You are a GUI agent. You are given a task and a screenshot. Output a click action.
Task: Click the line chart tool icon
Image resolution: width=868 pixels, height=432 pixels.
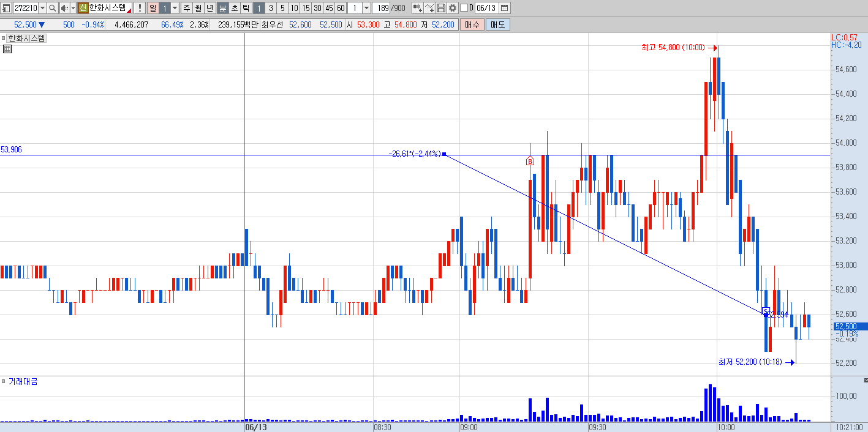coord(429,8)
